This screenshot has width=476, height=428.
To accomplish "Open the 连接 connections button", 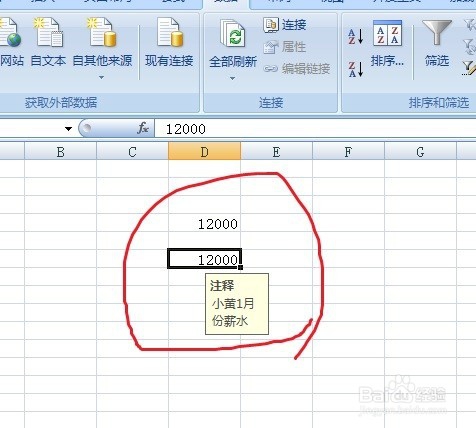I will tap(285, 25).
